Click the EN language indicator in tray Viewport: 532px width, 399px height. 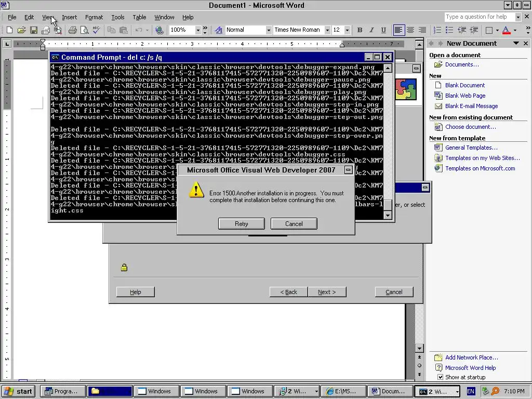(x=471, y=391)
